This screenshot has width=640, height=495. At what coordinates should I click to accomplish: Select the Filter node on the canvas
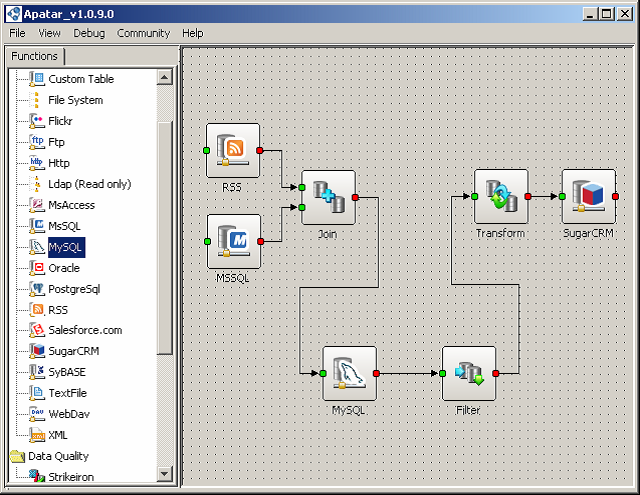[x=469, y=373]
